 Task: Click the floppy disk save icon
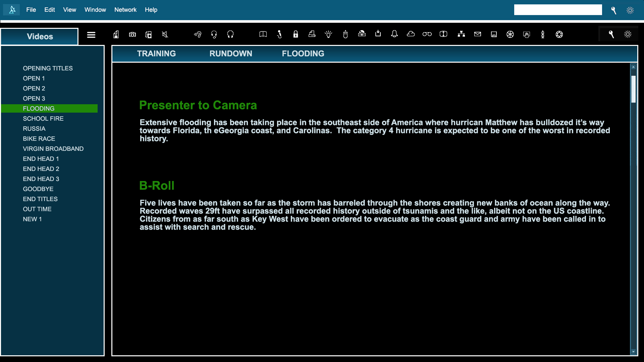point(494,34)
